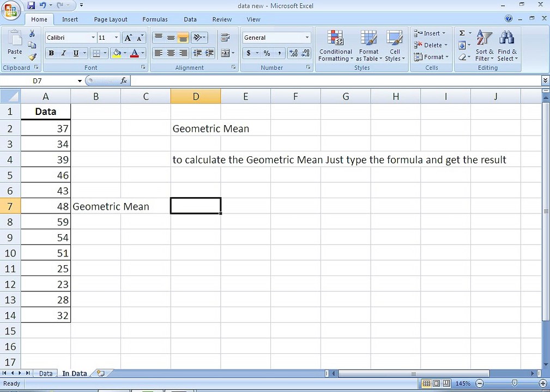Toggle Underline formatting

click(x=75, y=53)
